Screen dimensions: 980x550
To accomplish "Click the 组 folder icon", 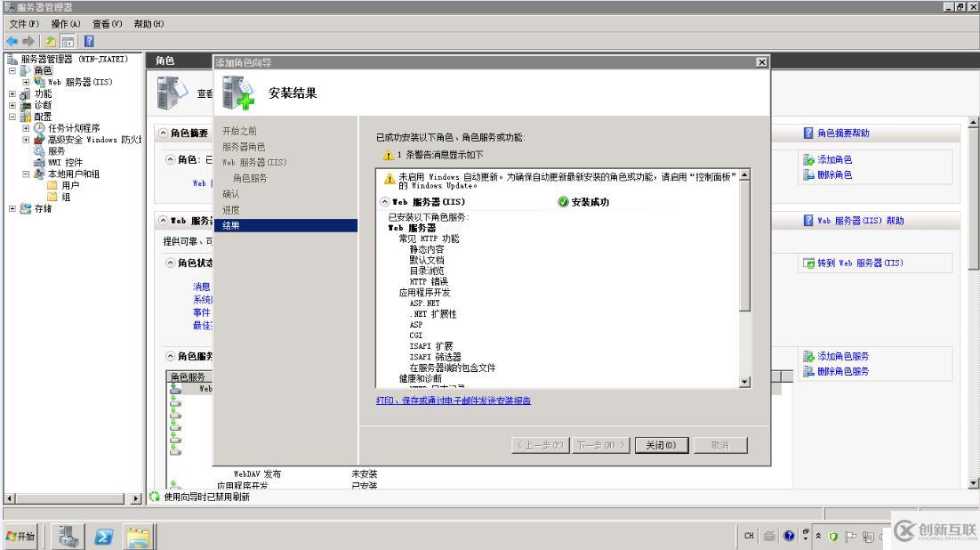I will click(x=52, y=197).
